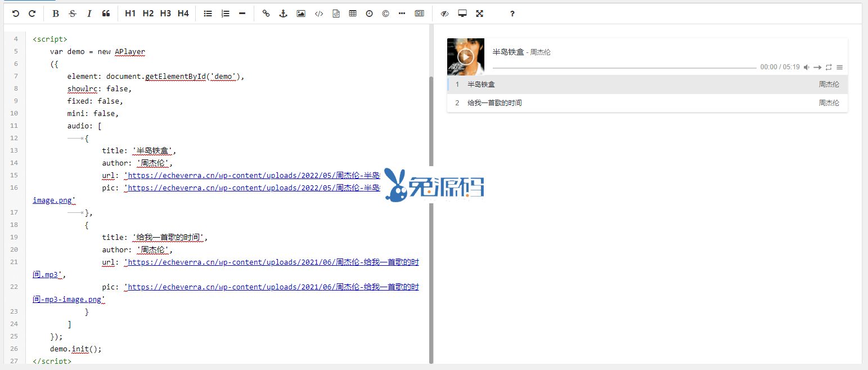Click the code line 'var demo = new APlayer'
Screen dimensions: 868x370
coord(98,51)
